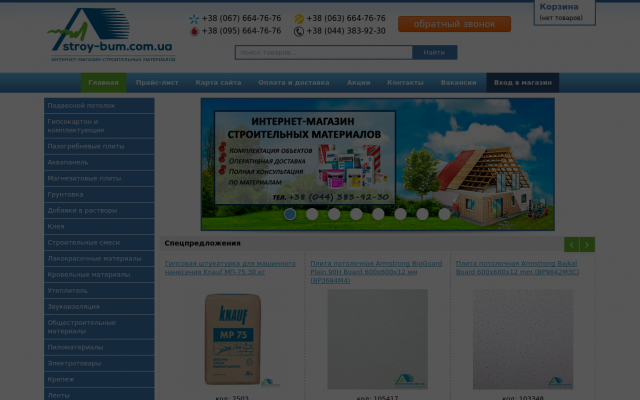Open the Аквапанель category

tap(99, 162)
